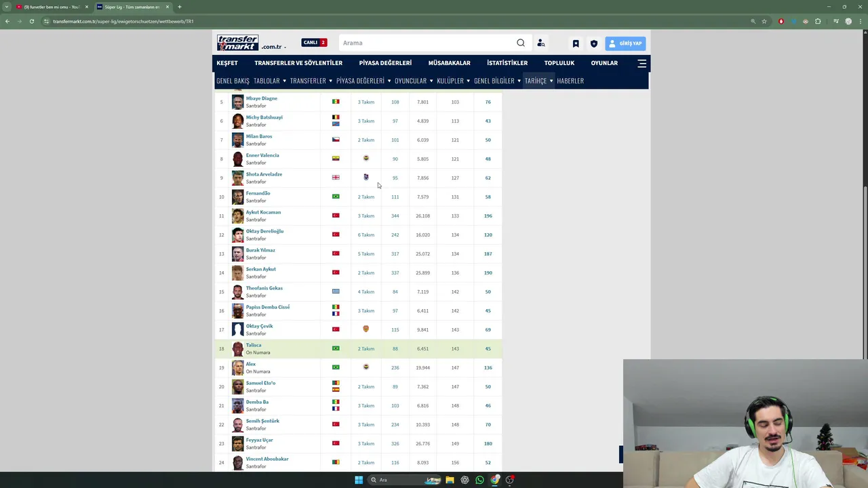This screenshot has width=868, height=488.
Task: Open Mbaye Diagne's player profile link
Action: click(261, 98)
